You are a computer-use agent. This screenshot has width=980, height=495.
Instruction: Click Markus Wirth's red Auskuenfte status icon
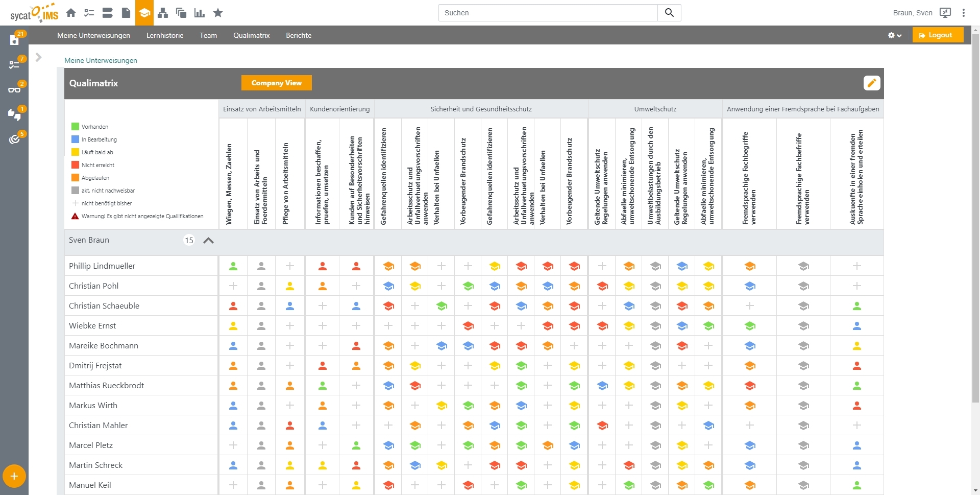click(857, 406)
